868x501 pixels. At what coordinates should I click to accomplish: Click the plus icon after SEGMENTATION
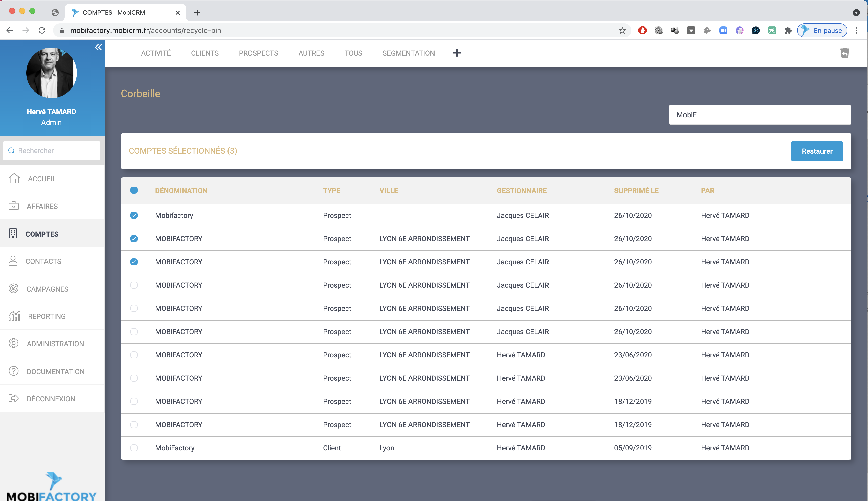click(456, 53)
